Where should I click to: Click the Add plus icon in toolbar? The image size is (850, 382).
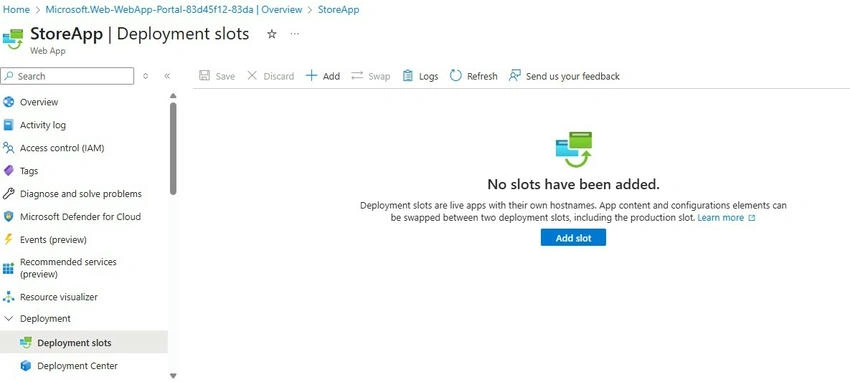[x=311, y=76]
